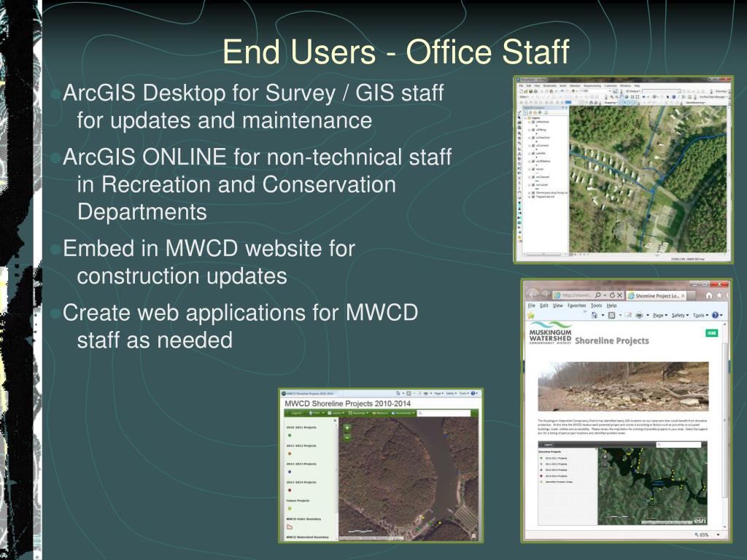The width and height of the screenshot is (747, 560).
Task: Click the Open folder icon in the ArcMap toolbar
Action: [x=526, y=91]
